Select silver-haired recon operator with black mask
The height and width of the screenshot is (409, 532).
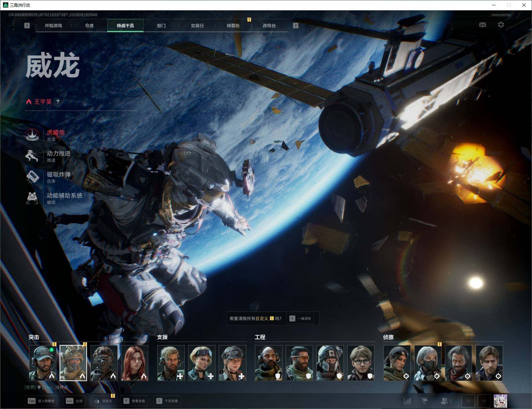pos(428,363)
